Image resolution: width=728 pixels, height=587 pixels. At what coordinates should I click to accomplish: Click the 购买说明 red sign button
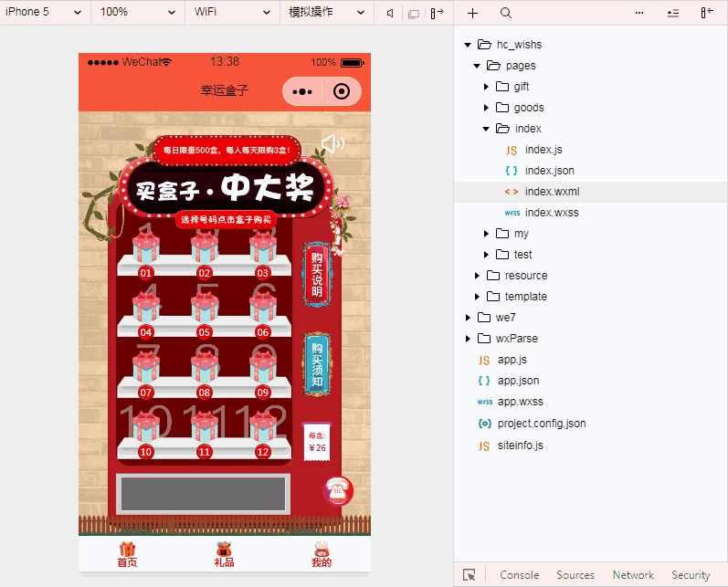click(x=317, y=274)
